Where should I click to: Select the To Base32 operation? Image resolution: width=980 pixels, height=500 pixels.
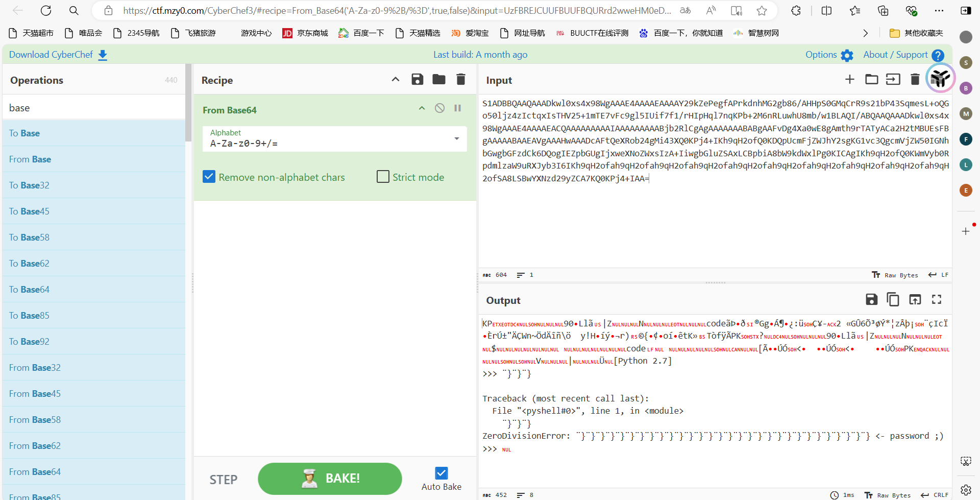[94, 185]
